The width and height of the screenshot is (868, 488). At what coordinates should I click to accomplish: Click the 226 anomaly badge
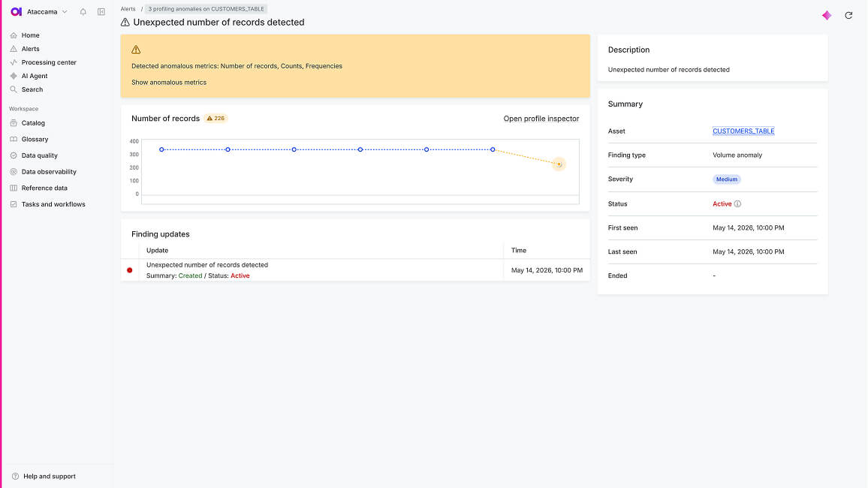point(216,119)
